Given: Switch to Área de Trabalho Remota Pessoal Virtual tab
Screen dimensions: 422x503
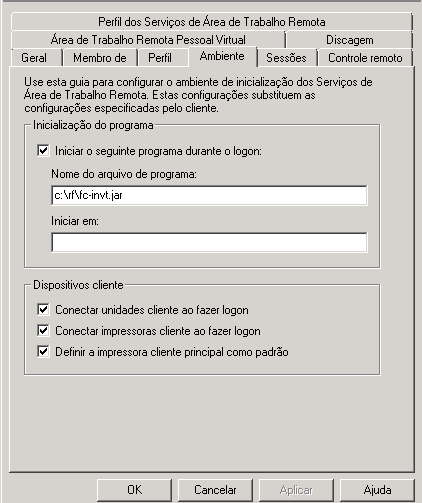Looking at the screenshot, I should point(148,40).
